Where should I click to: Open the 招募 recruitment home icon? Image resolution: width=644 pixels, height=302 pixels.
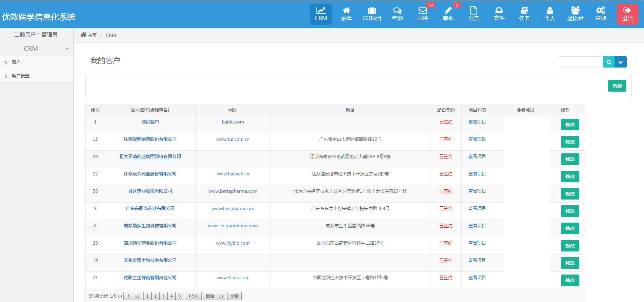click(x=346, y=14)
